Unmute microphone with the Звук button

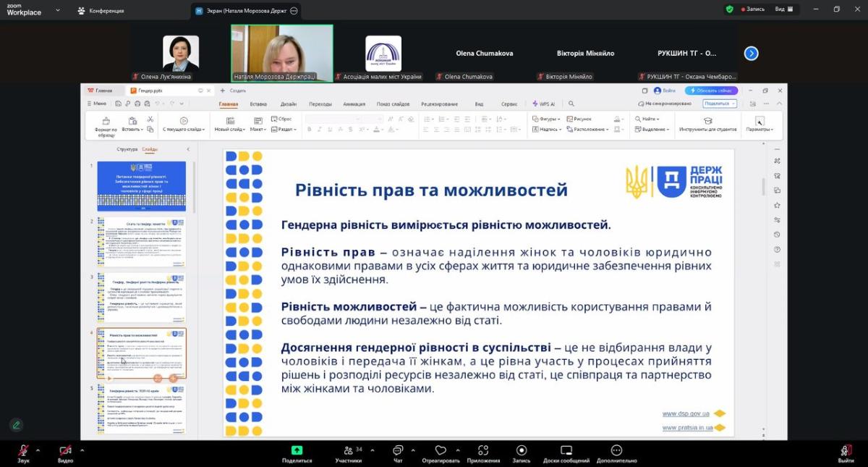coord(23,450)
